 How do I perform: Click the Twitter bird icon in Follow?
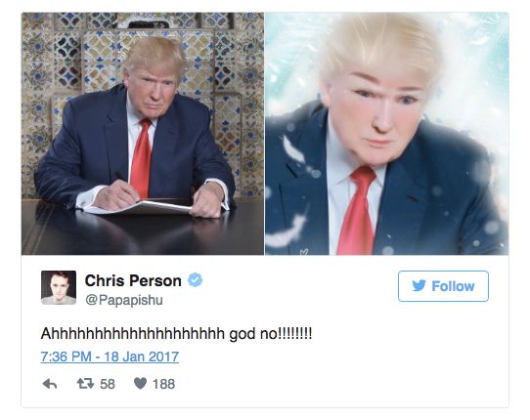tap(420, 285)
